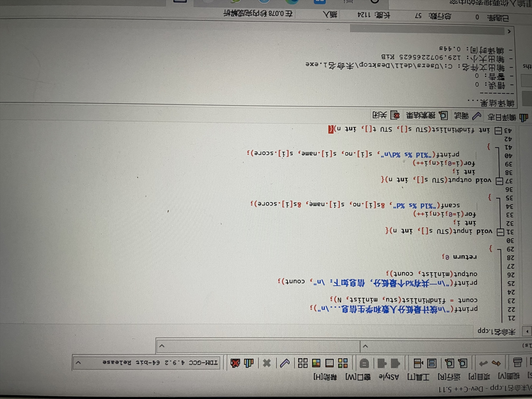Viewport: 532px width, 399px height.
Task: Click the Run program toolbar icon
Action: coord(330,363)
